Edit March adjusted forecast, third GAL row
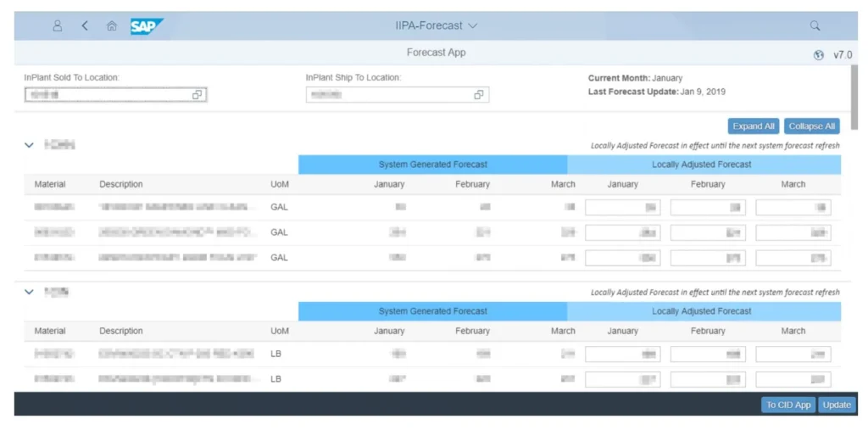Screen dimensions: 868x430 [793, 258]
